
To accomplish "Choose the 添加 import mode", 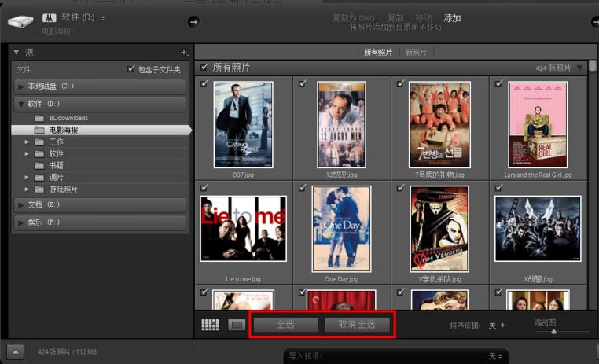I will coord(452,18).
